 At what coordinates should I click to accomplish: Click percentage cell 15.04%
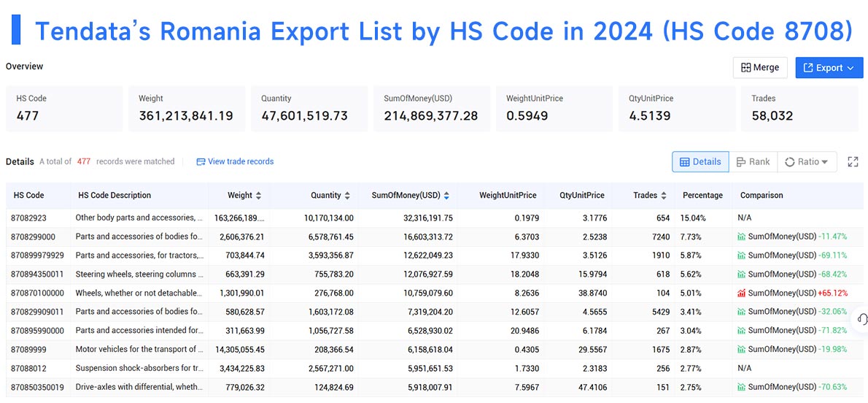tap(693, 218)
